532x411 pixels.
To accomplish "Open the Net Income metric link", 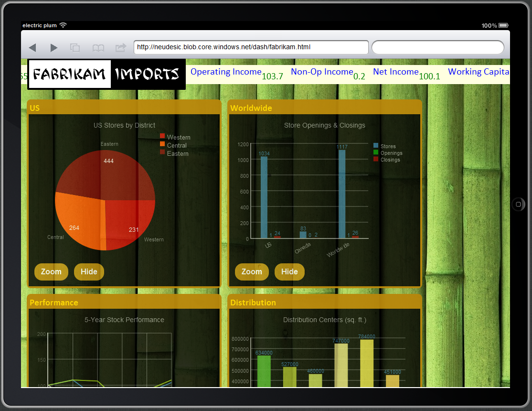I will (x=395, y=72).
